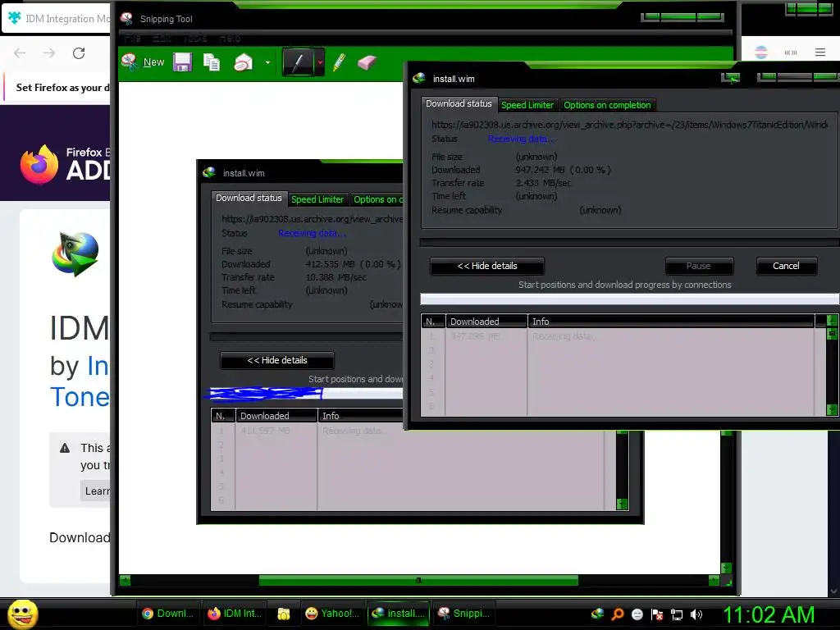
Task: Cancel the install.wim download
Action: point(786,266)
